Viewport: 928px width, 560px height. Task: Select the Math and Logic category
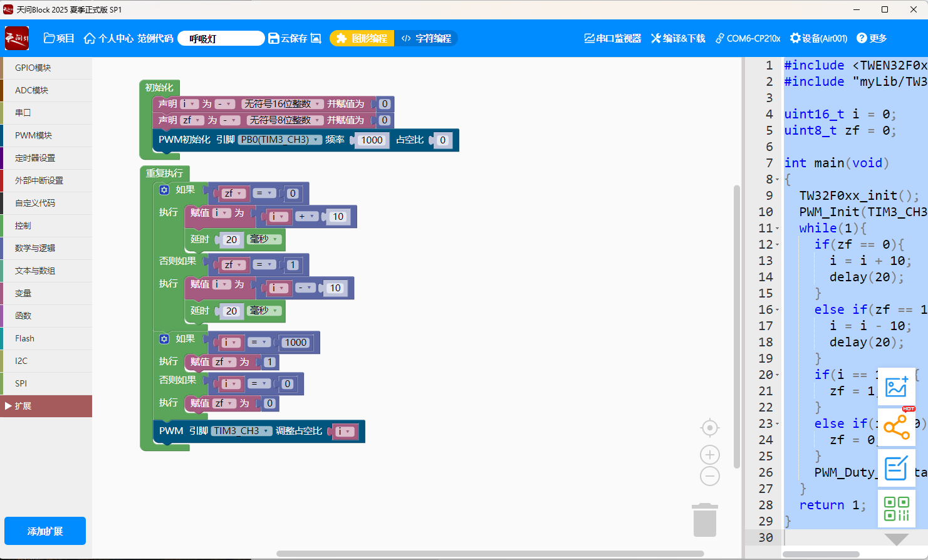coord(35,248)
